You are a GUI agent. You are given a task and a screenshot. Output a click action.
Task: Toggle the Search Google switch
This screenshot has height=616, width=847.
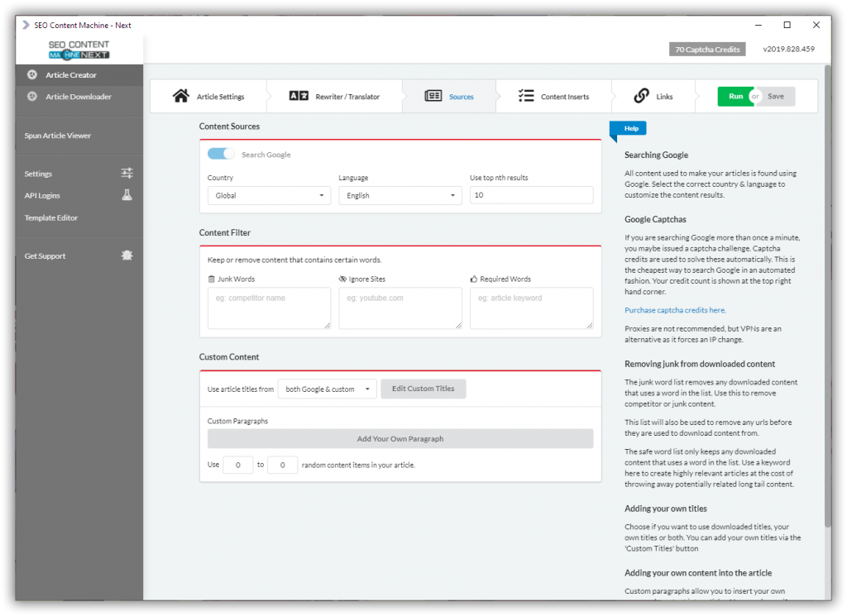point(221,154)
